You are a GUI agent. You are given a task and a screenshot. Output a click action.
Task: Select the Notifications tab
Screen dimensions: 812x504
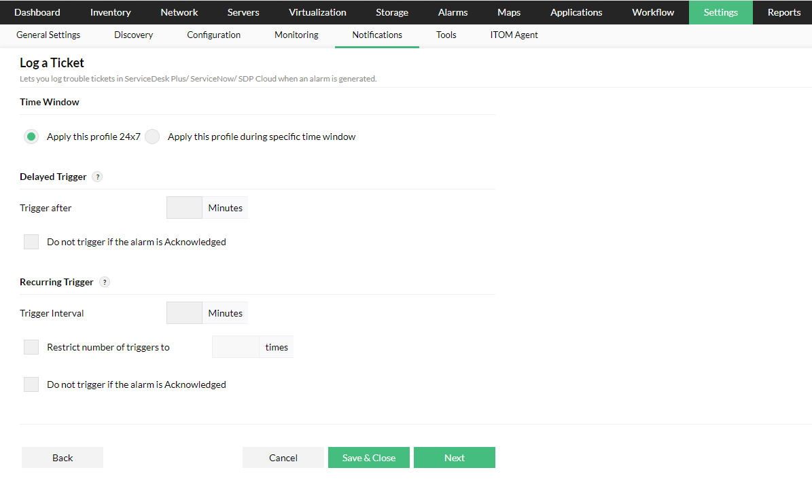coord(377,35)
